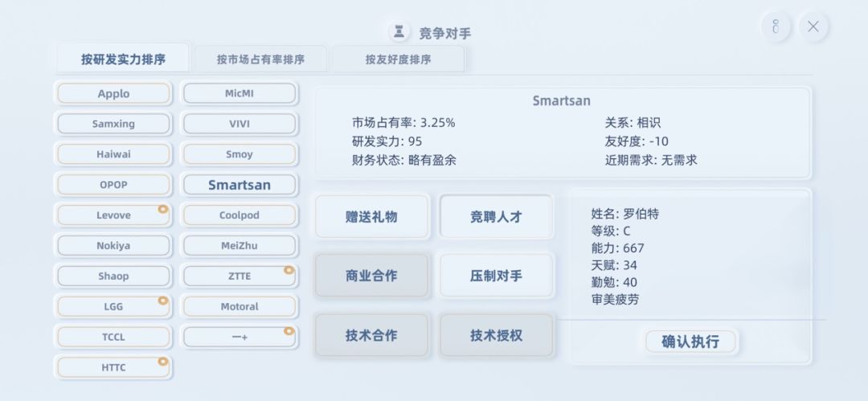868x401 pixels.
Task: Choose 技术授权 option
Action: (x=496, y=335)
